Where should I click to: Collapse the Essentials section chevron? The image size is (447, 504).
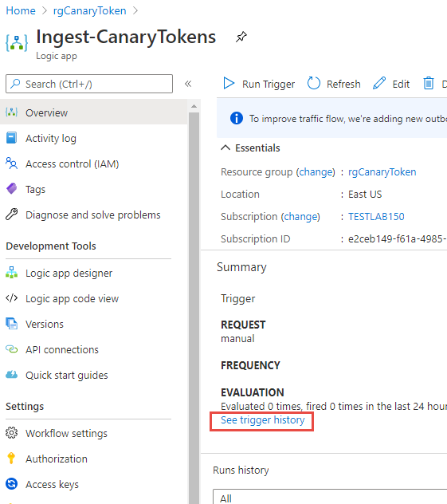pos(225,148)
